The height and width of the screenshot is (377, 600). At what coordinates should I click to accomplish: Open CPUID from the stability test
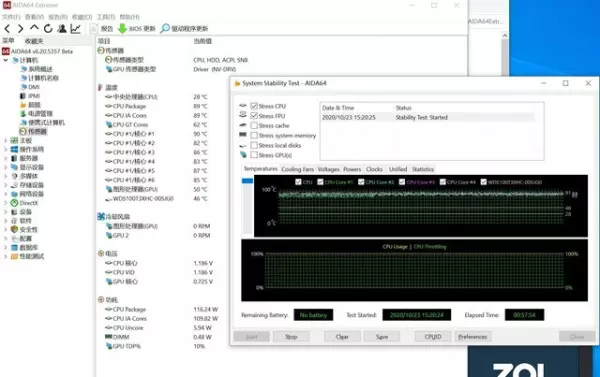point(433,337)
